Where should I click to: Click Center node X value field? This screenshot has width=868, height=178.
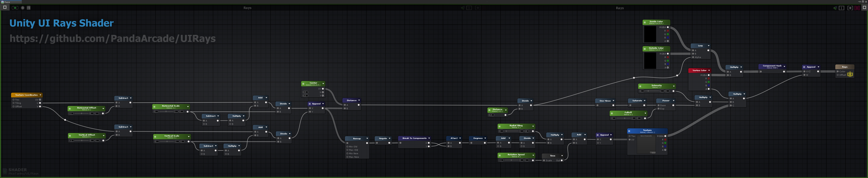(305, 92)
